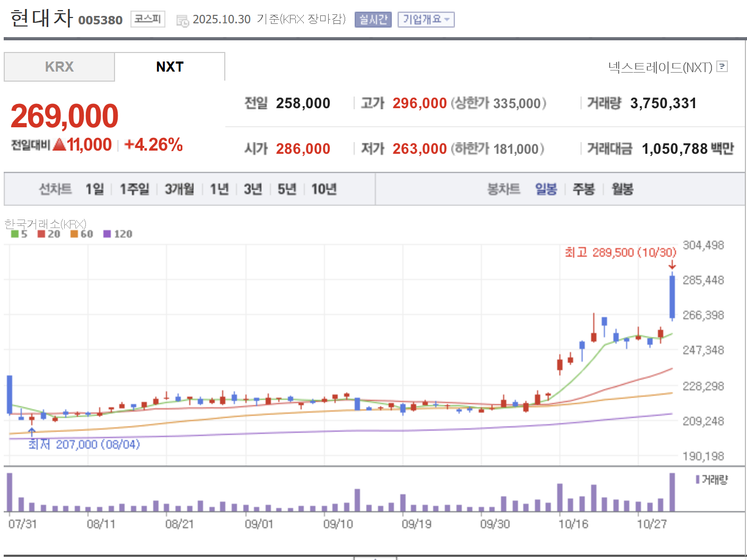Select the 3년 line chart period

click(253, 189)
